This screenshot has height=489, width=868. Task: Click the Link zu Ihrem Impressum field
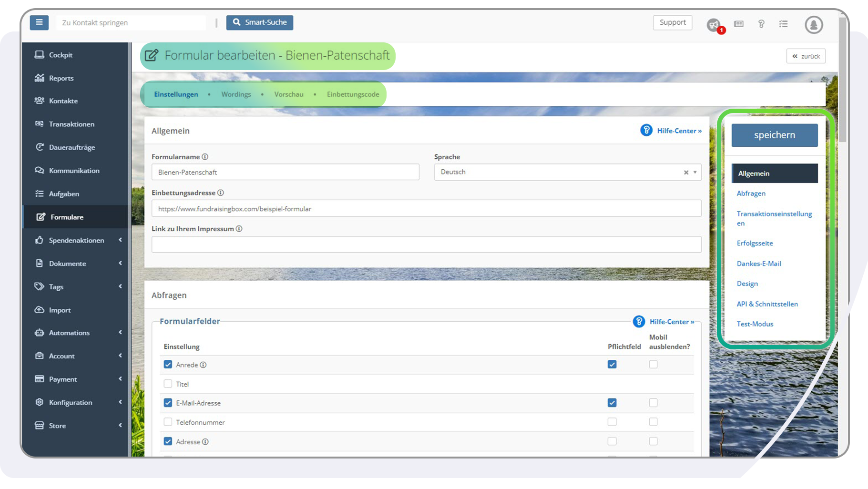(x=426, y=244)
